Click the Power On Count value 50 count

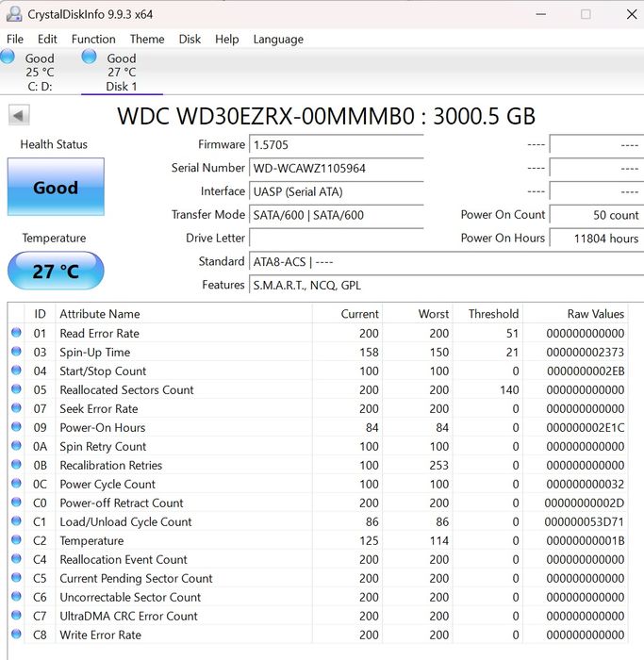[597, 215]
